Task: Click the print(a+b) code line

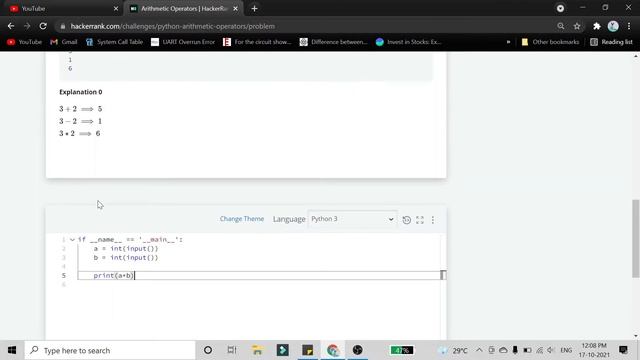Action: coord(113,276)
